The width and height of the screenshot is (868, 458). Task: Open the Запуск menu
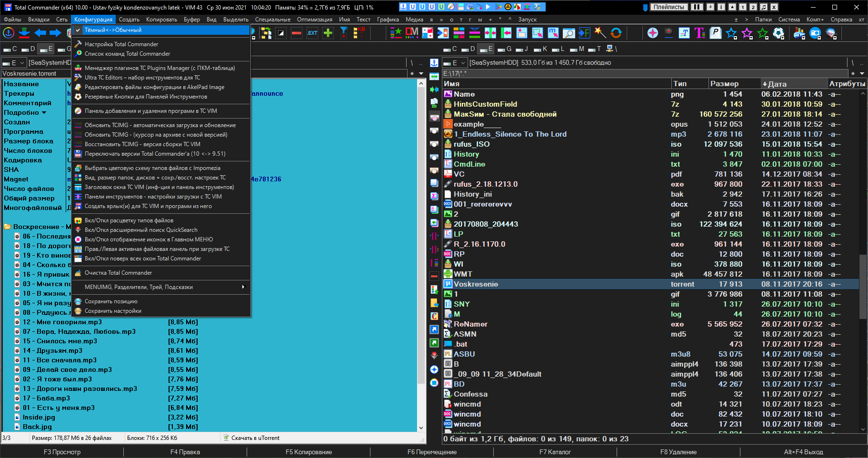(528, 20)
